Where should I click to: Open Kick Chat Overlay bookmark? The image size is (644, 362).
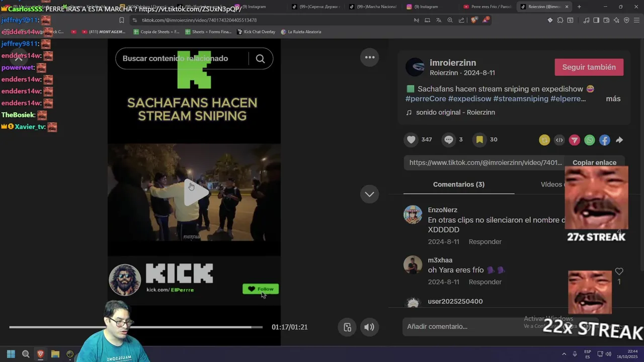tap(255, 32)
